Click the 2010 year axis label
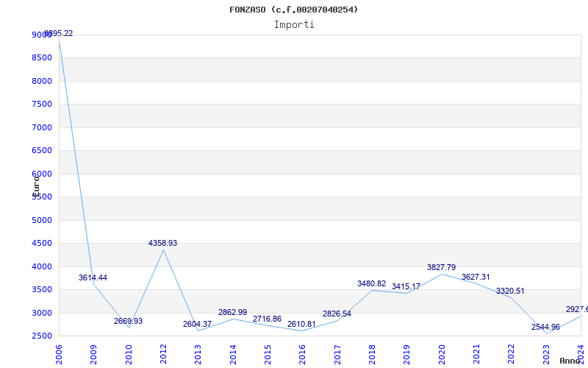The width and height of the screenshot is (588, 368). [128, 354]
